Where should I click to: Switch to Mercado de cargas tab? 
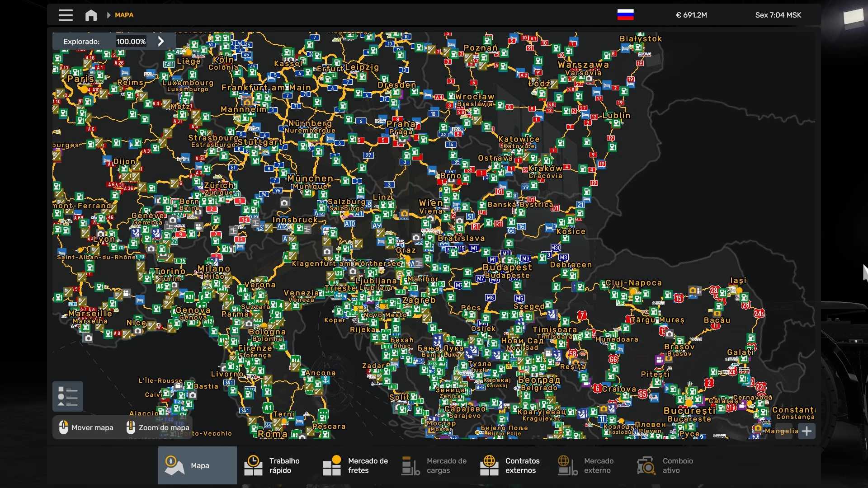(x=434, y=465)
